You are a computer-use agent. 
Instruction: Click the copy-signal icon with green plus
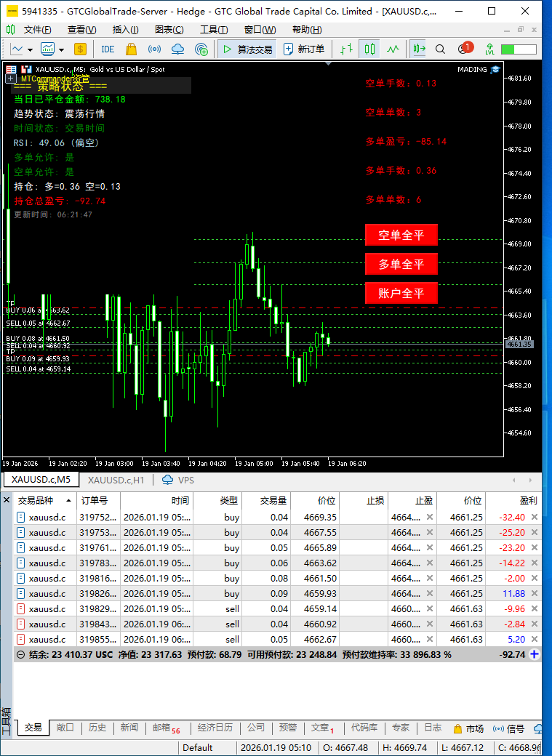201,49
